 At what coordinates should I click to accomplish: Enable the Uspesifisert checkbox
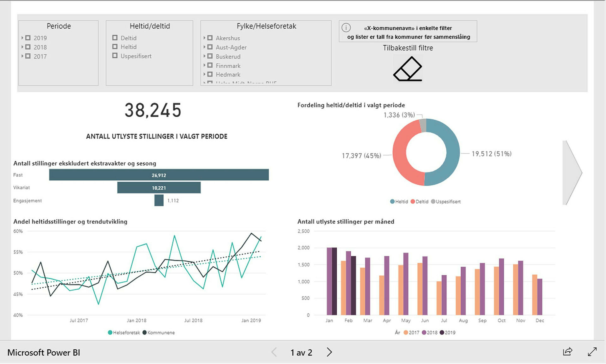(115, 56)
